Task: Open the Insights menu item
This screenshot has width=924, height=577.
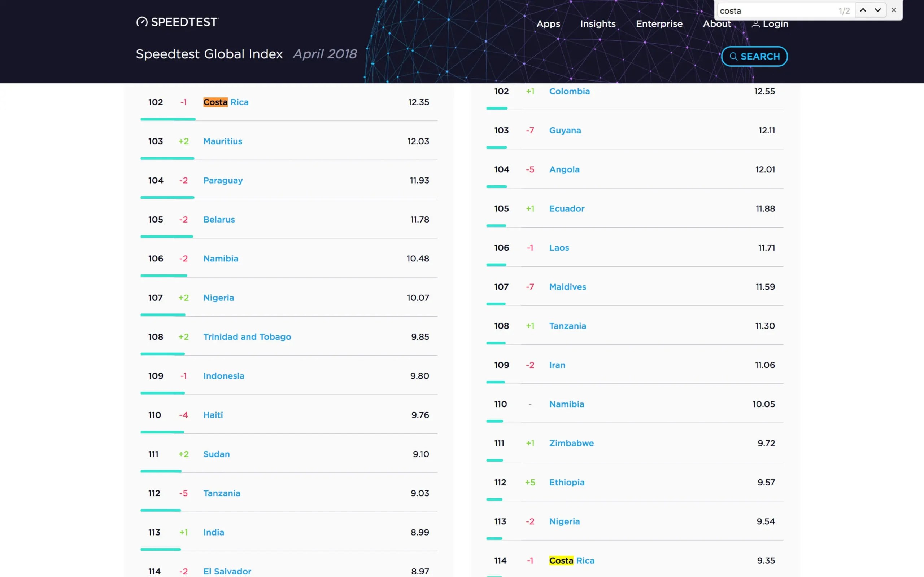Action: [x=597, y=23]
